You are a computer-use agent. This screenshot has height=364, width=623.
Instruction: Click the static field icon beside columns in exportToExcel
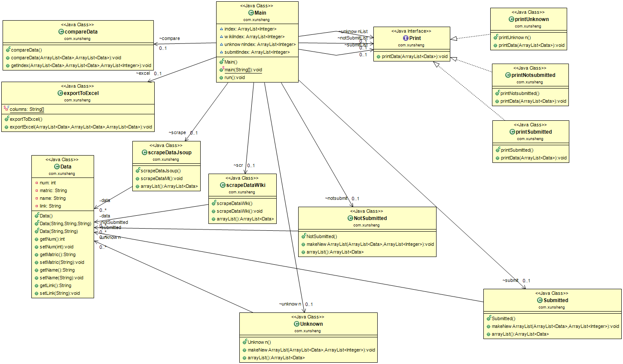click(x=6, y=109)
